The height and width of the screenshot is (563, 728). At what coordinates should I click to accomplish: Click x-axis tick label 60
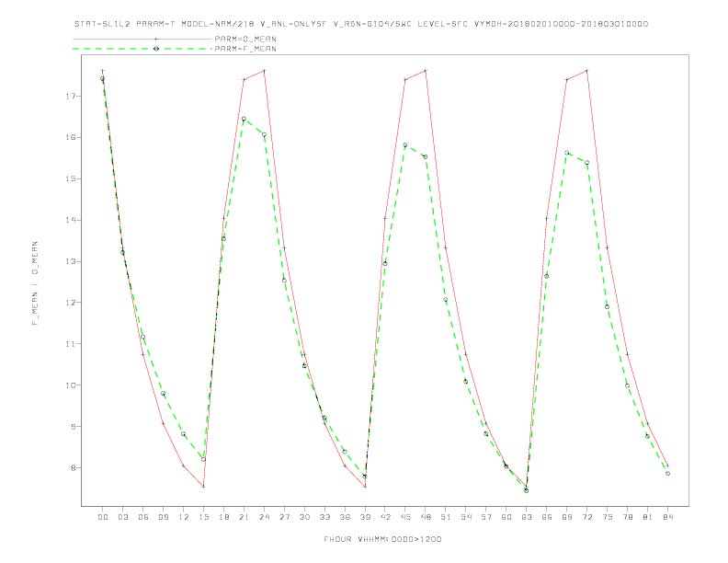(x=506, y=517)
